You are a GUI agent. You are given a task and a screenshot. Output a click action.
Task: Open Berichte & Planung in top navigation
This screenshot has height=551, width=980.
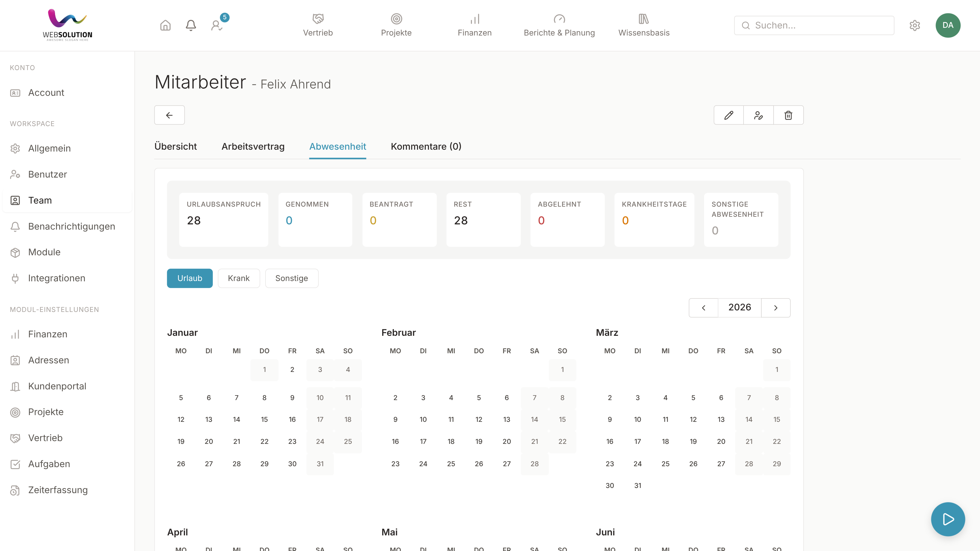point(559,25)
